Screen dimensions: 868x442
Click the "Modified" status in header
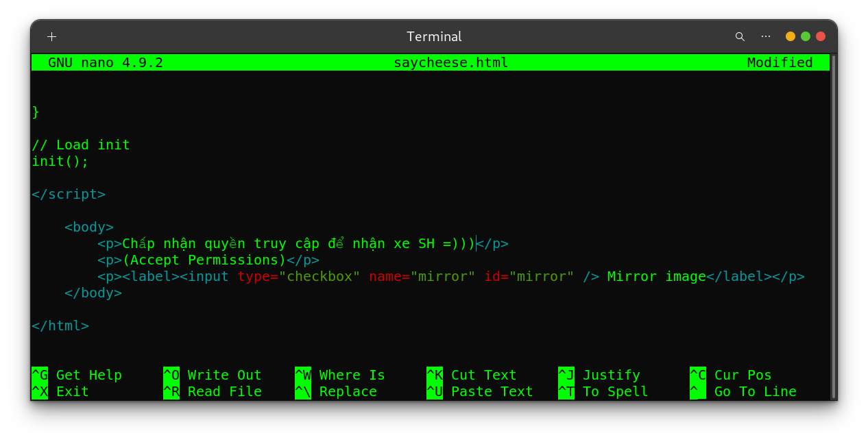(780, 62)
